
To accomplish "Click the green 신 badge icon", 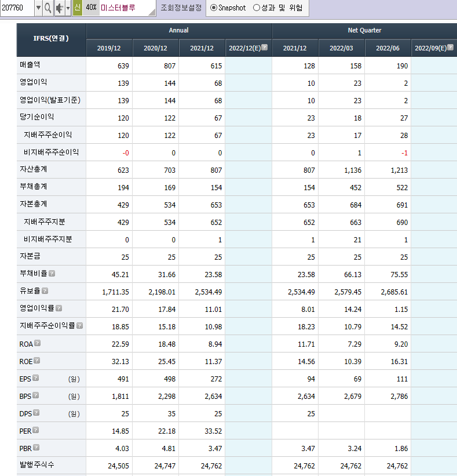I will pos(78,8).
